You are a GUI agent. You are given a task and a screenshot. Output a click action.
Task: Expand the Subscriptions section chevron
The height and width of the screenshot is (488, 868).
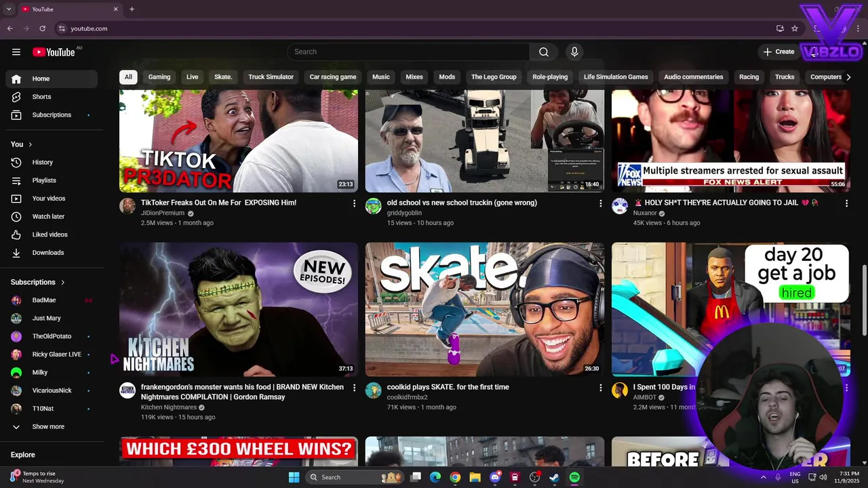62,282
